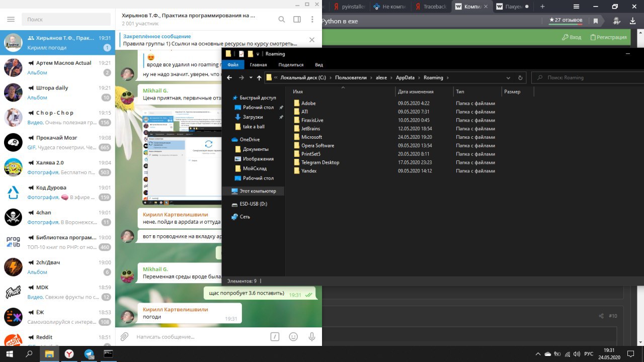Open Chop-Chop channel
Screen dimensions: 644x362
click(57, 117)
